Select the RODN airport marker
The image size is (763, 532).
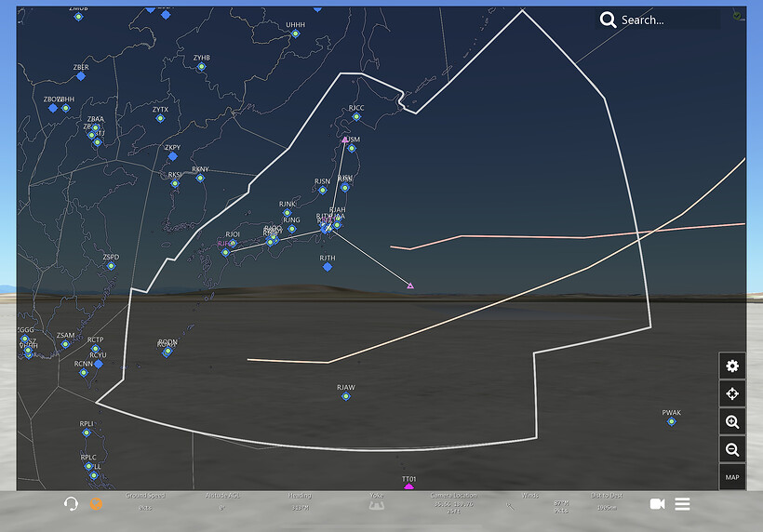coord(167,351)
